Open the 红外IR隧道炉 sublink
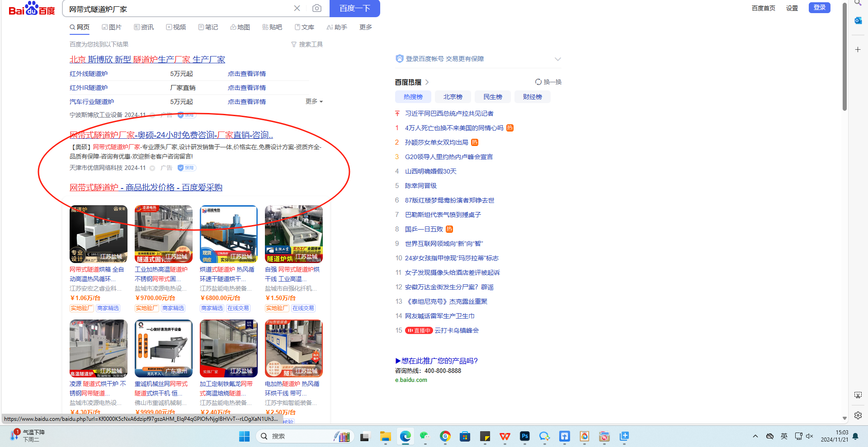This screenshot has height=447, width=868. pyautogui.click(x=89, y=88)
